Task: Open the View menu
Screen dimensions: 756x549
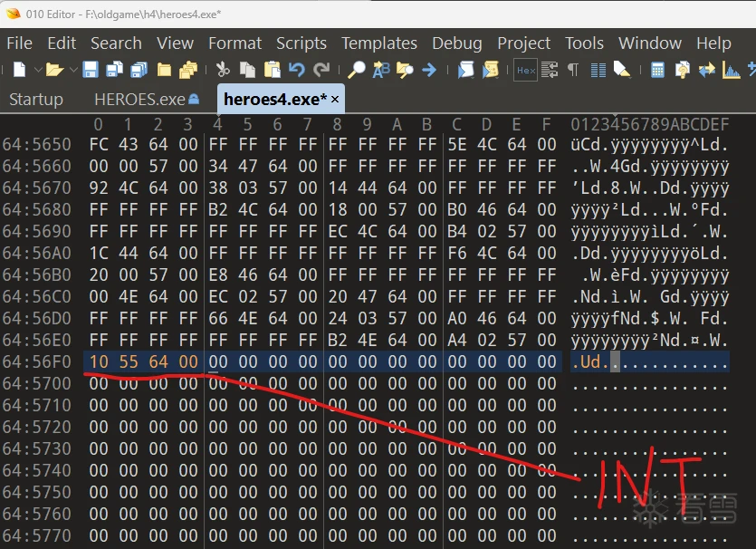Action: pos(175,43)
